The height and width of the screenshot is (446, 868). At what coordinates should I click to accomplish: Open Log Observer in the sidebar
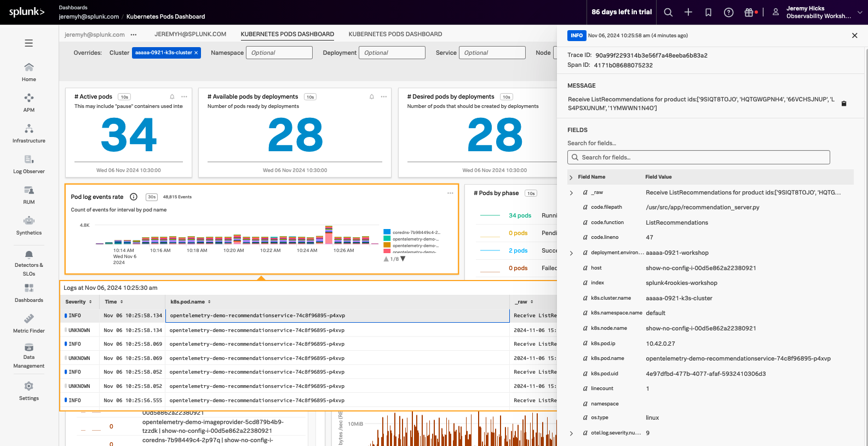(x=28, y=164)
